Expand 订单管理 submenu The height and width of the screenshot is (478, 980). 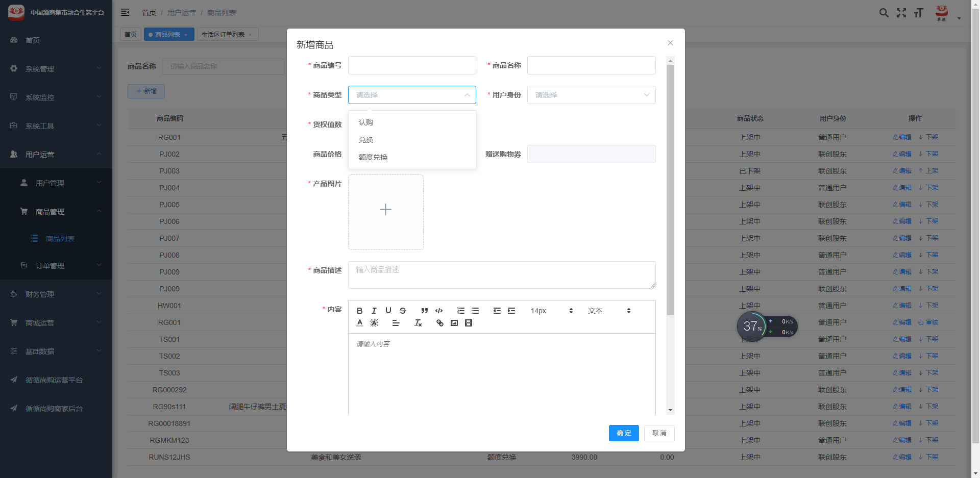click(56, 266)
